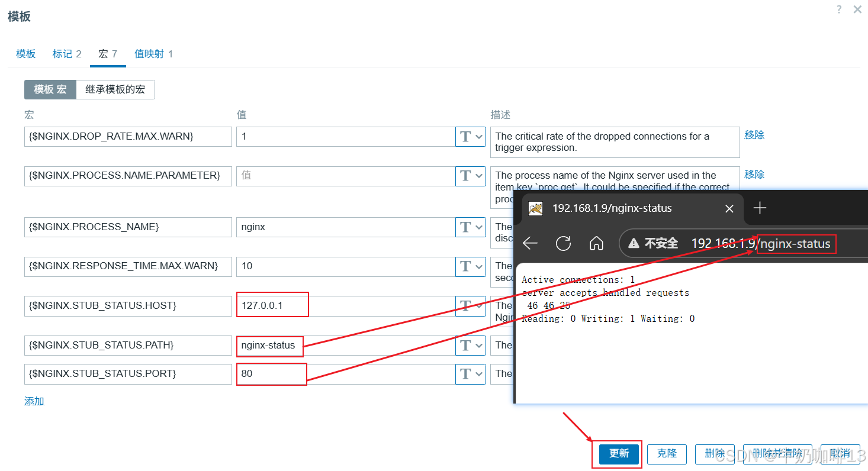Edit the {$NGINX.DROP_RATE.MAX.WARN} macro name field
Viewport: 868px width, 471px height.
pos(128,136)
